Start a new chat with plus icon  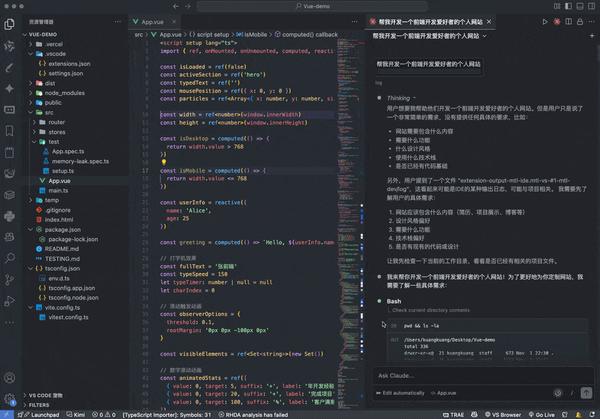point(592,36)
